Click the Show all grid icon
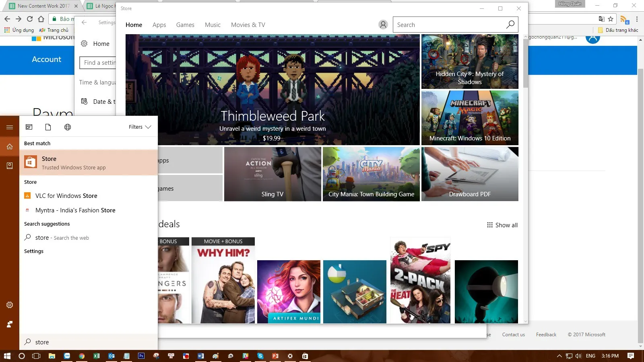Image resolution: width=644 pixels, height=362 pixels. [490, 225]
